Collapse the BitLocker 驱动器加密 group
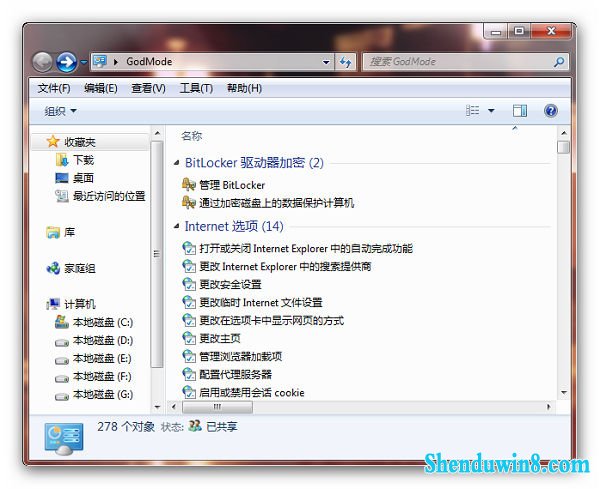 (x=176, y=163)
